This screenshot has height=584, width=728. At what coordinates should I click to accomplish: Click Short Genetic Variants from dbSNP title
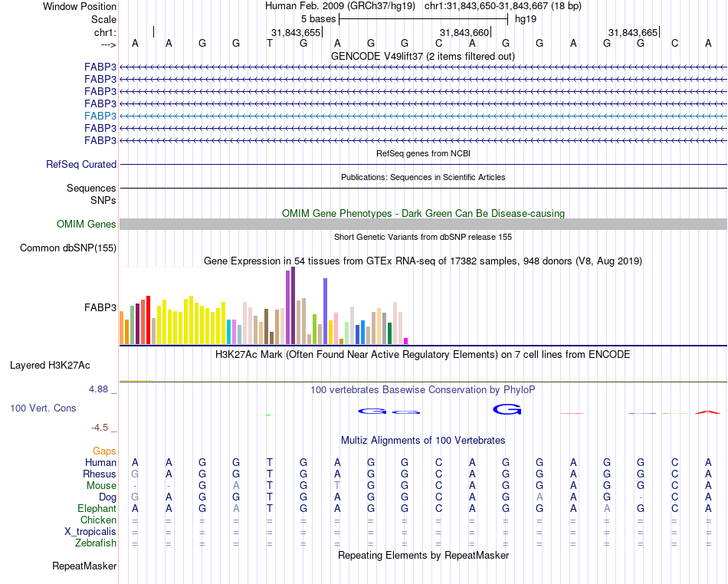coord(423,237)
